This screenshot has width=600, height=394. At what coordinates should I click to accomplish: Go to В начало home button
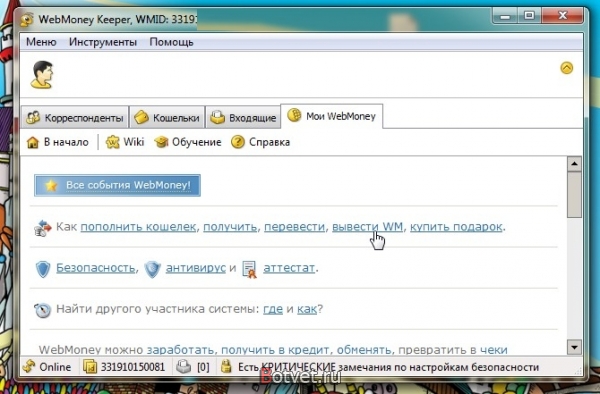(57, 142)
